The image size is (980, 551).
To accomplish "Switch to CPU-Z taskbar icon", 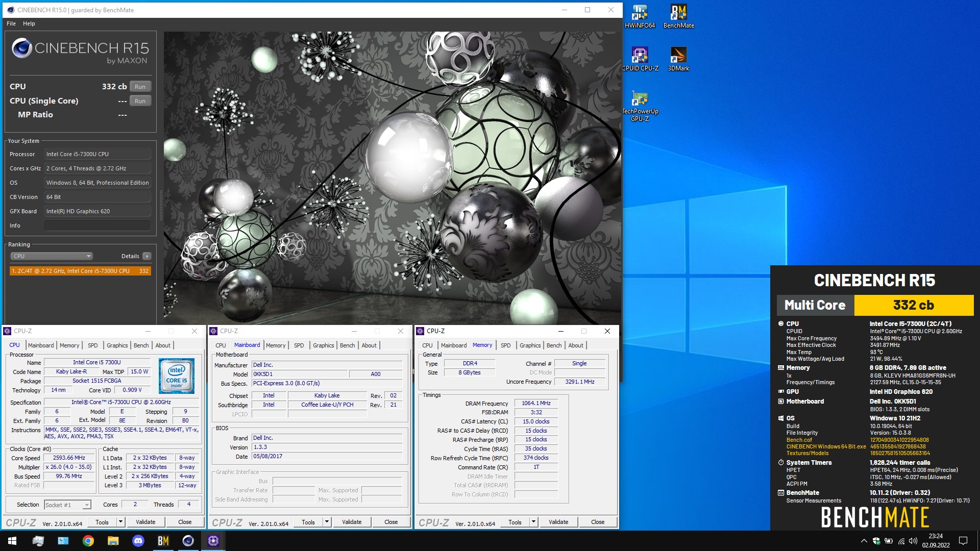I will coord(213,541).
